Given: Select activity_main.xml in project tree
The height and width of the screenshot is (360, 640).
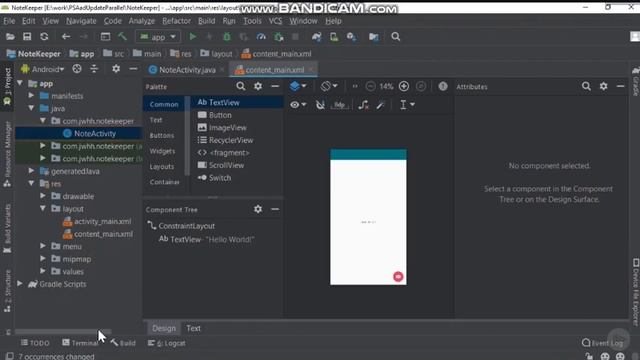Looking at the screenshot, I should tap(97, 221).
